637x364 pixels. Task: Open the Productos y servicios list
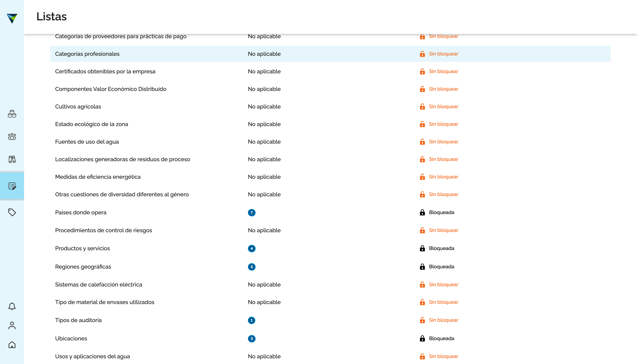pyautogui.click(x=82, y=248)
